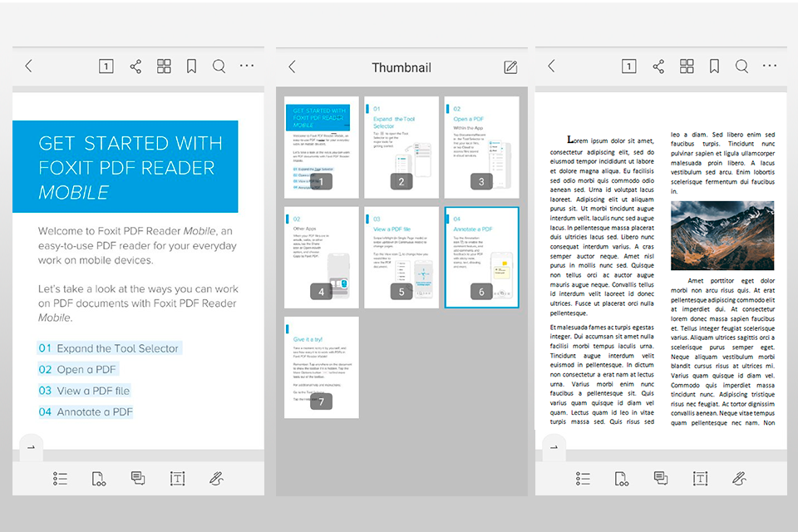This screenshot has height=532, width=798.
Task: Open the three-dot more menu above the Get Started page
Action: point(247,66)
